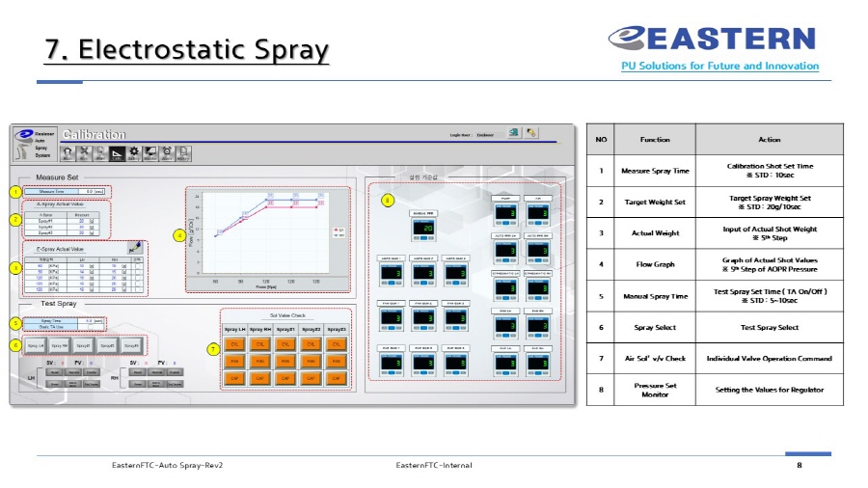Screen dimensions: 868x488
Task: Click the orange CYL button under Spray LH
Action: 234,344
